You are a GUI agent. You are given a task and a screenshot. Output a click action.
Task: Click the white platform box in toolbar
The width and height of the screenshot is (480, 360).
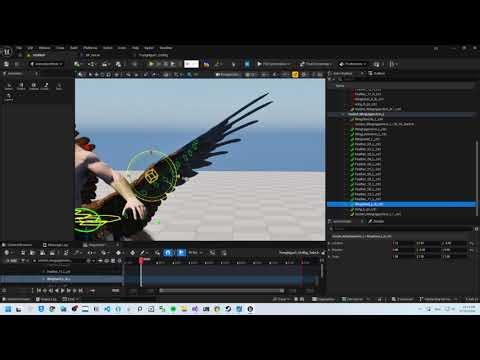pos(191,64)
